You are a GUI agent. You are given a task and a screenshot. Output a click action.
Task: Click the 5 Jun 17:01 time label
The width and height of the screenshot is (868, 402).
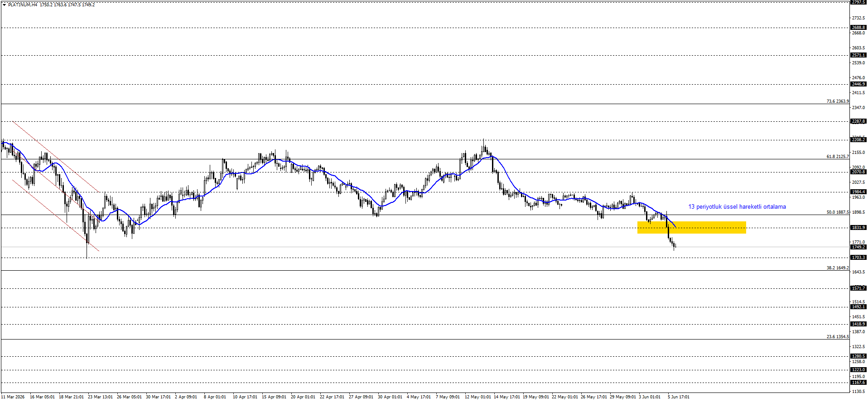(679, 397)
